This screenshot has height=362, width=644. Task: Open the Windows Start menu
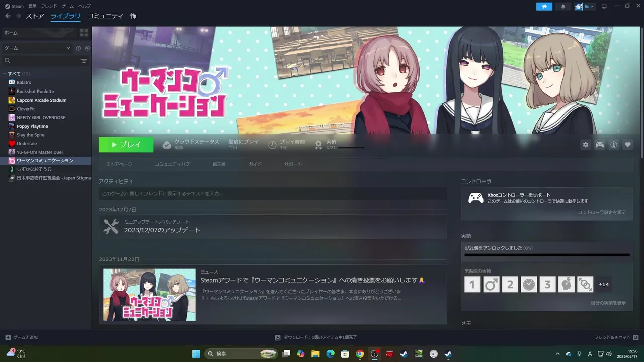coord(196,354)
